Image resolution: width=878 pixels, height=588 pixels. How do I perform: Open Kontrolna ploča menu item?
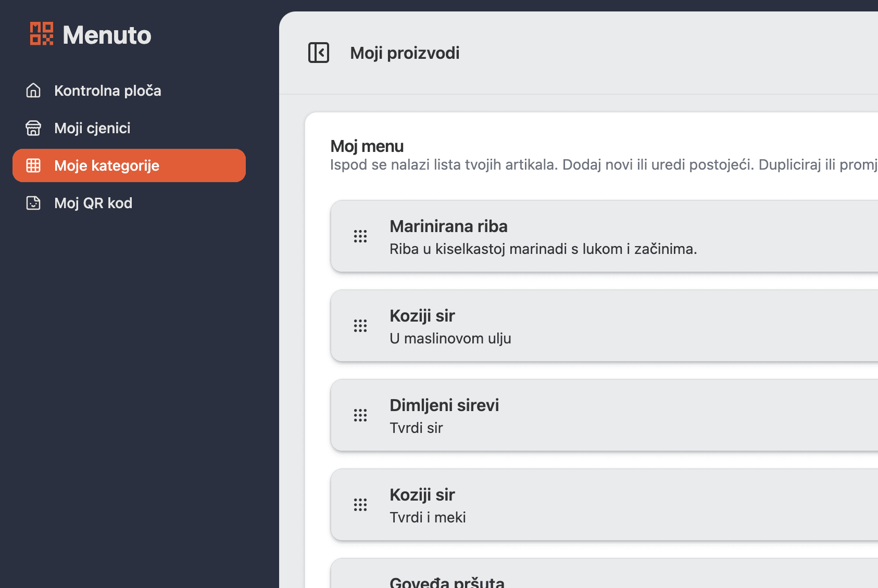tap(107, 91)
